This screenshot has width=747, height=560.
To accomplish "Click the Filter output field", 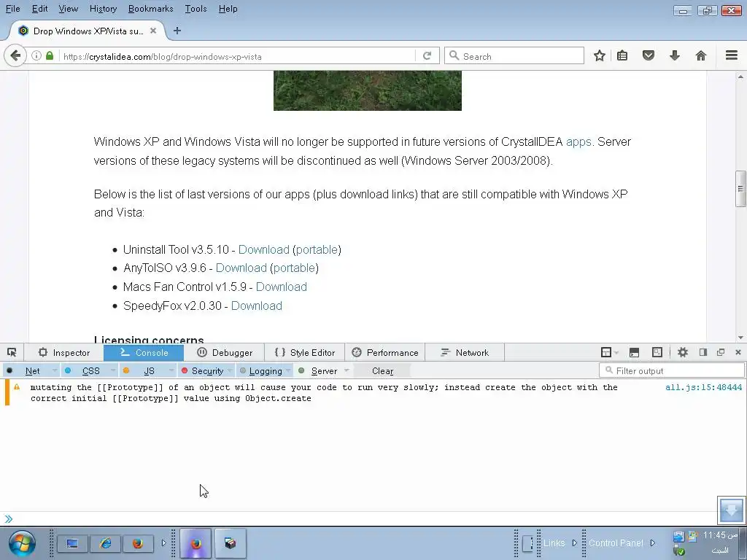I will pyautogui.click(x=672, y=370).
